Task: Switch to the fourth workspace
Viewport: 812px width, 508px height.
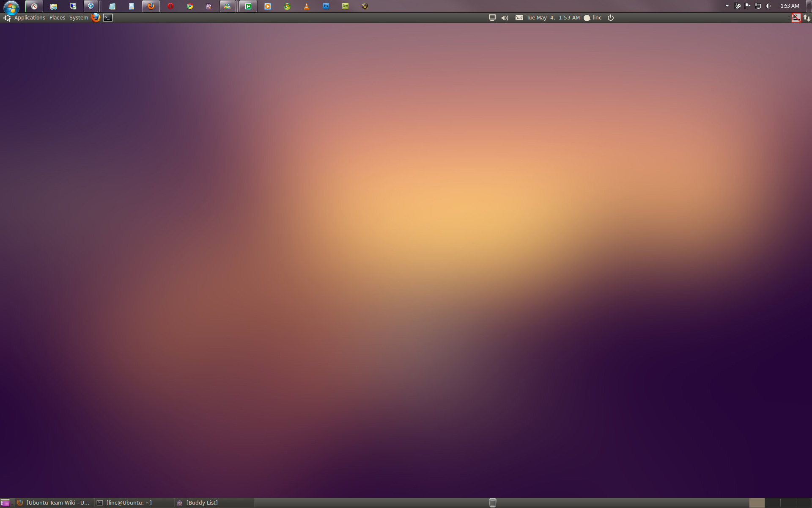Action: 804,503
